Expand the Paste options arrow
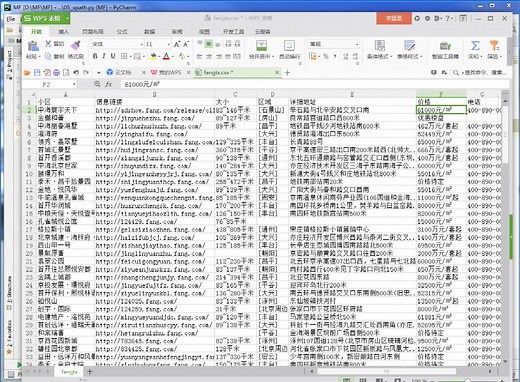The image size is (520, 382). (40, 56)
